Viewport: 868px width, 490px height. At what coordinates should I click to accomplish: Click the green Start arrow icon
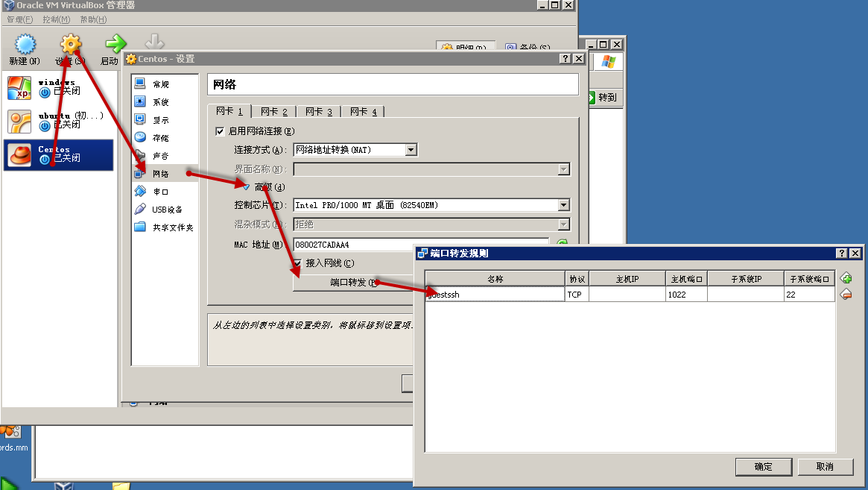[115, 43]
